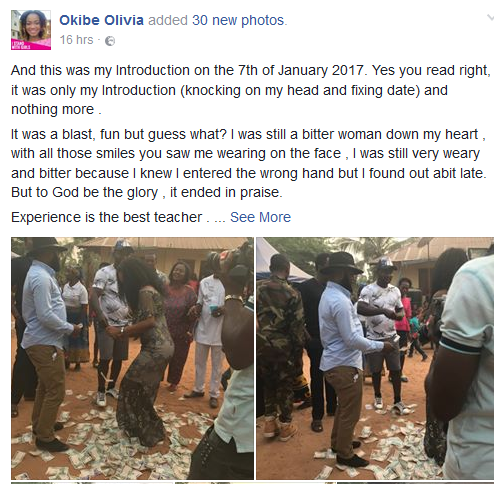Open Okibe Olivia's profile picture
This screenshot has height=484, width=494.
point(31,30)
